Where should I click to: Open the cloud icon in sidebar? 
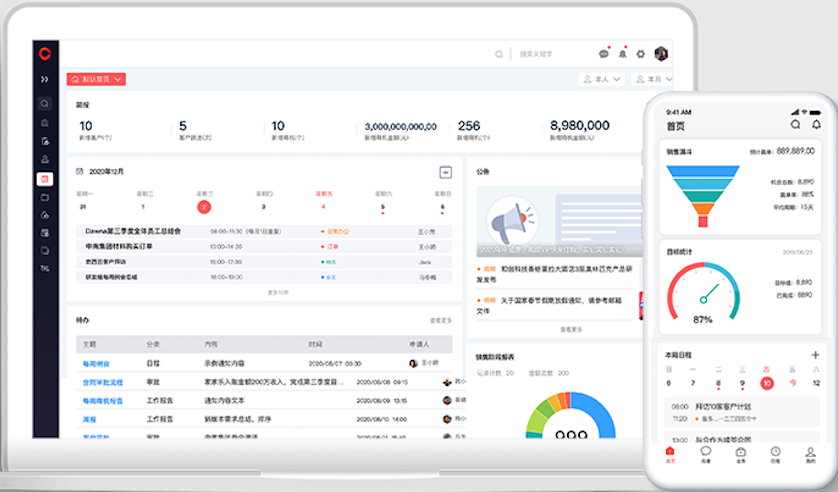click(45, 215)
